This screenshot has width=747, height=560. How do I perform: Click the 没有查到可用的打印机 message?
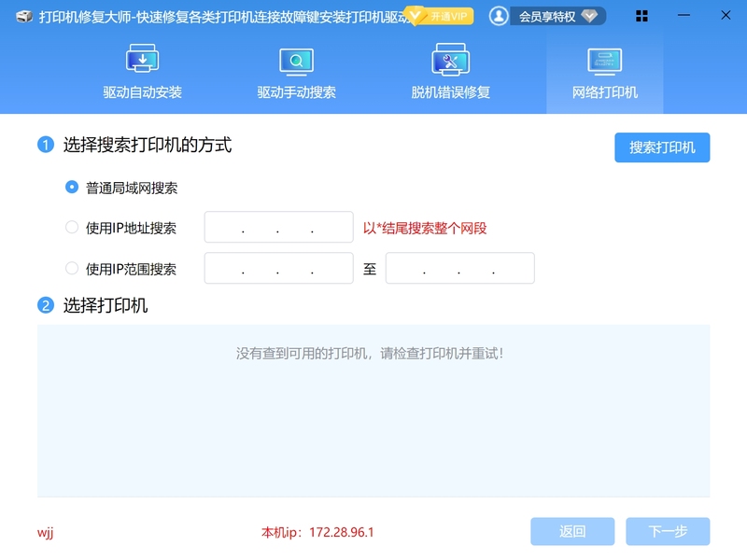pyautogui.click(x=370, y=354)
